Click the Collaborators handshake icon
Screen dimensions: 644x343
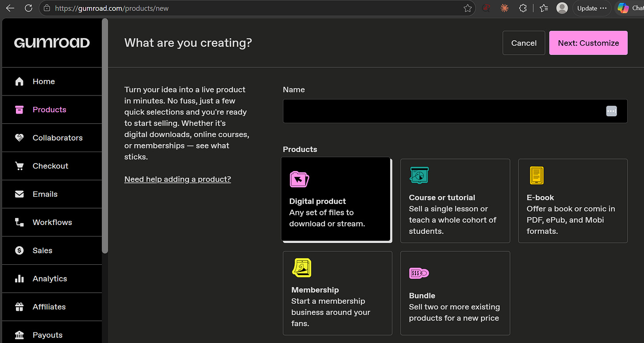pos(19,138)
